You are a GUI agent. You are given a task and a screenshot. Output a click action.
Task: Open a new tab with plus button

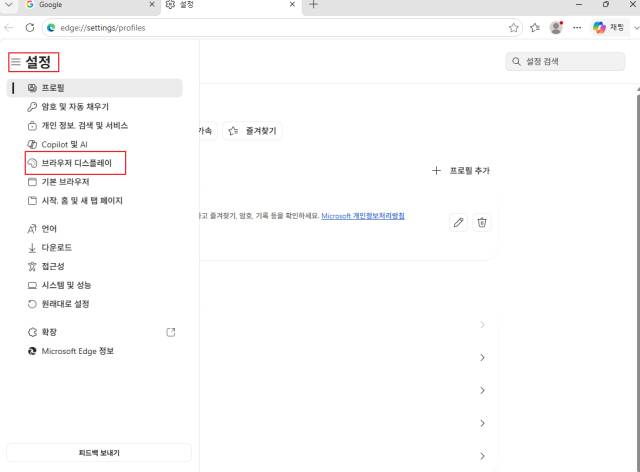pos(313,4)
